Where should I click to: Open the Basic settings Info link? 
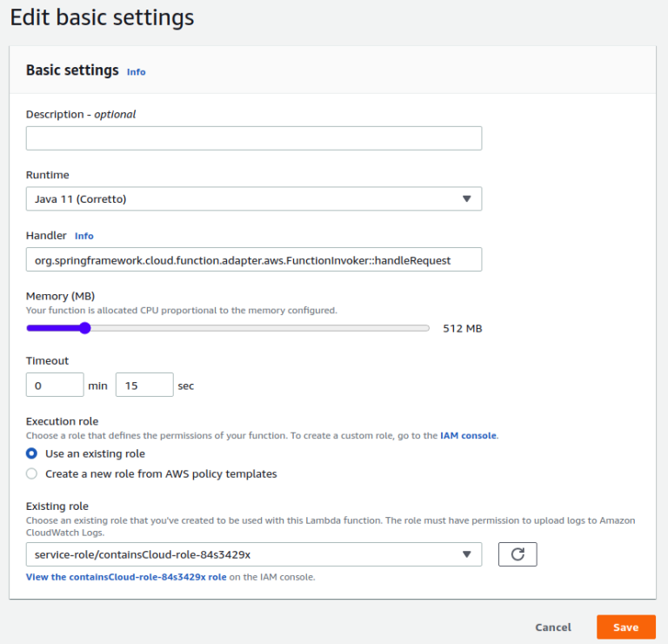[137, 72]
